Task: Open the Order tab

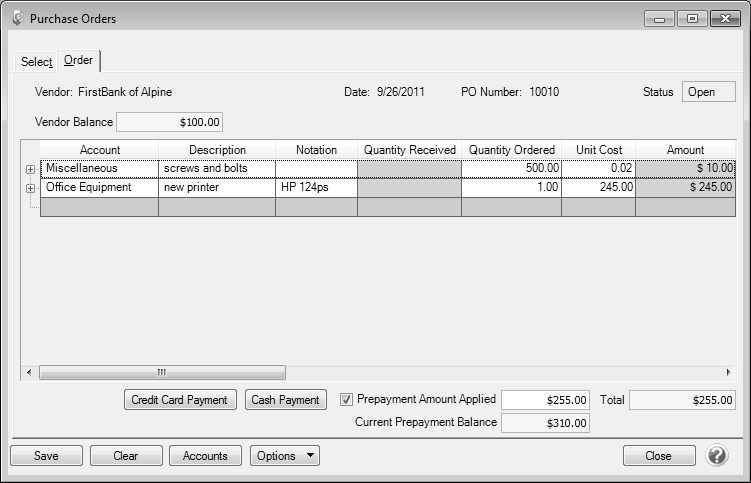Action: pyautogui.click(x=78, y=61)
